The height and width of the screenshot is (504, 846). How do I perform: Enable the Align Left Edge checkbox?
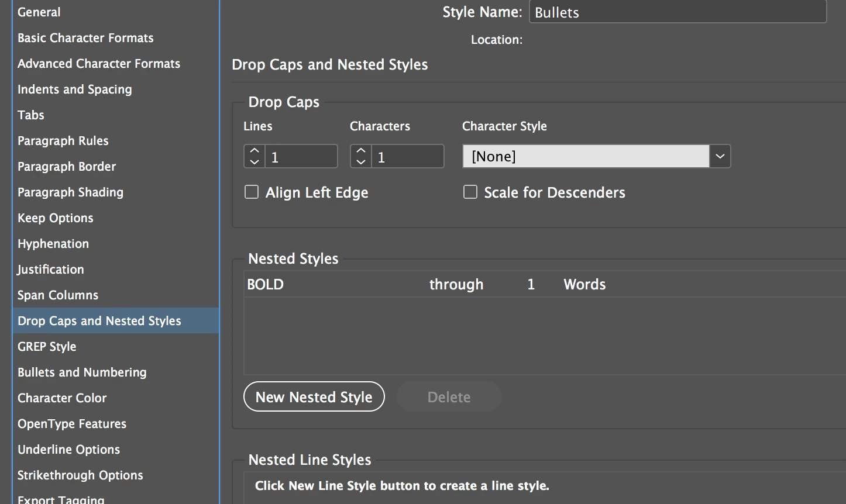point(252,192)
